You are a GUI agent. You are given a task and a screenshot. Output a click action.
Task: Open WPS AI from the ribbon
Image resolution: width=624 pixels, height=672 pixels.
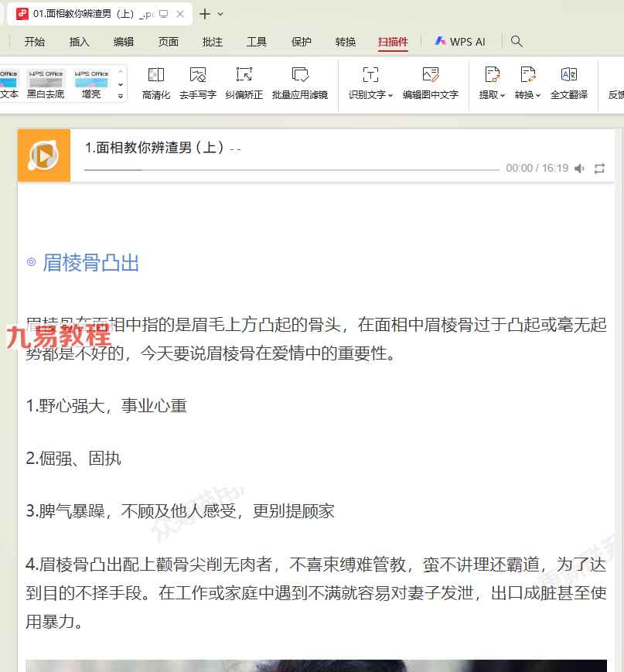point(460,42)
